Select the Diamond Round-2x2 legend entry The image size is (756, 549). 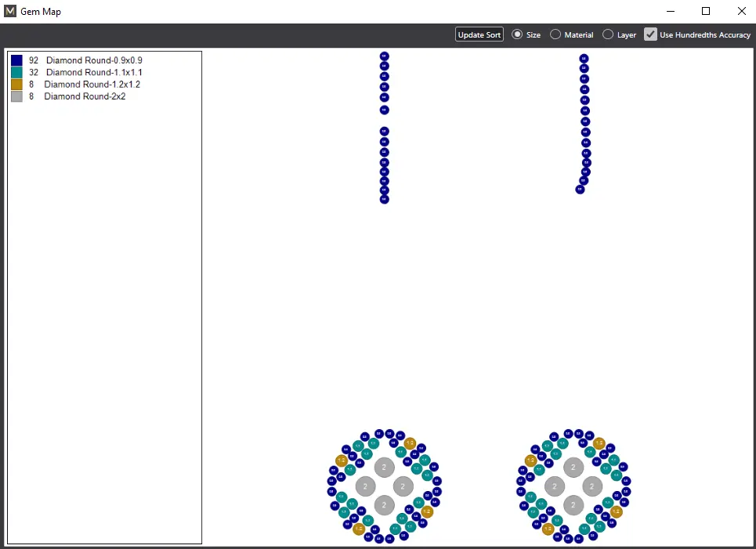pos(85,96)
